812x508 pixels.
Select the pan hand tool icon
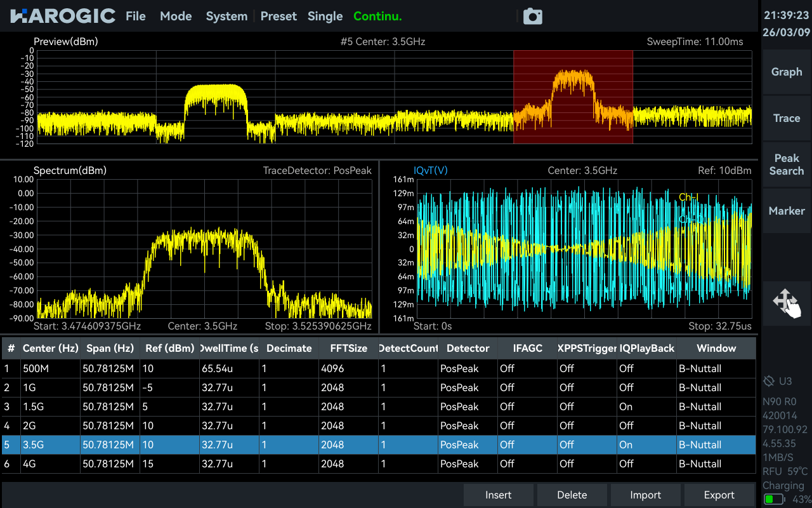(787, 304)
